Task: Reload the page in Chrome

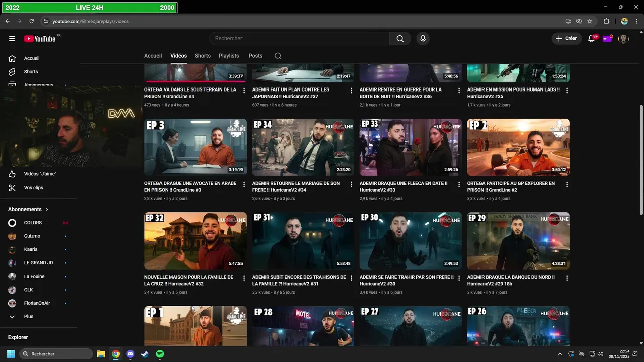Action: pos(31,21)
